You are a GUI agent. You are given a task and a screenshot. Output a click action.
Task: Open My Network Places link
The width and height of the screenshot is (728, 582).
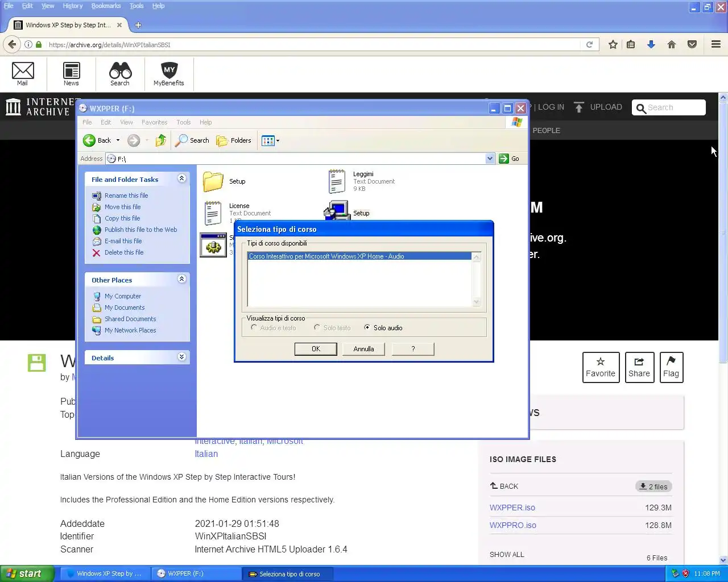130,330
